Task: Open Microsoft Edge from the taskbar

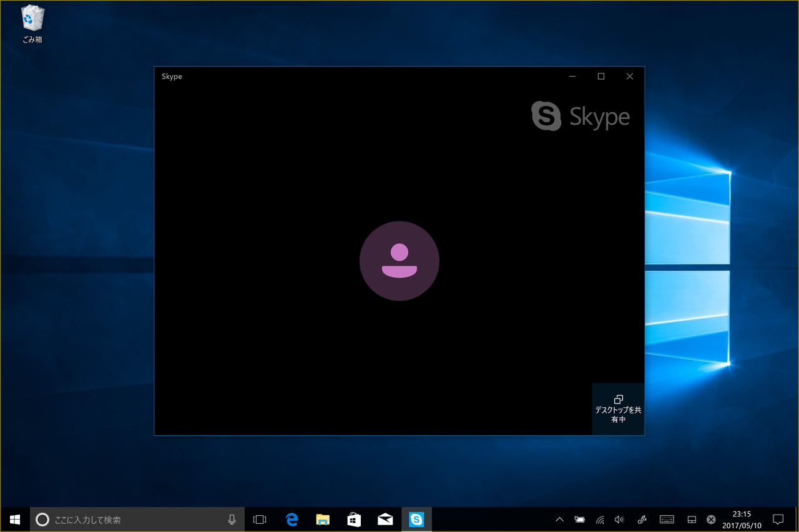Action: (292, 519)
